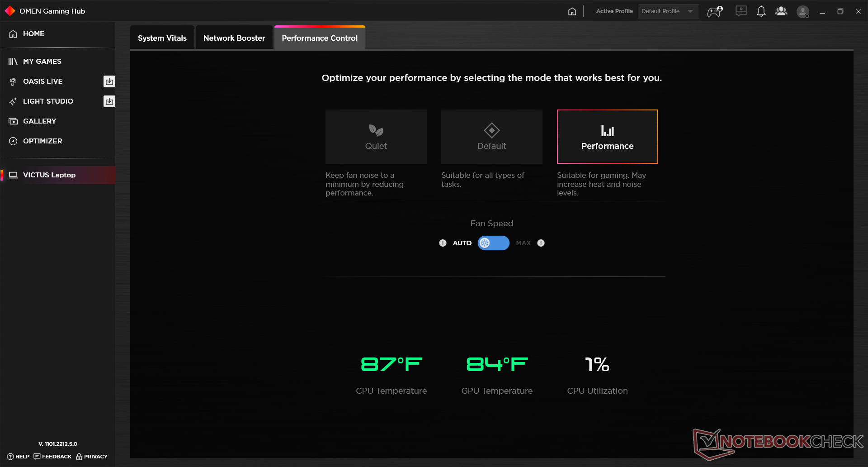868x467 pixels.
Task: Open the chat feedback icon in title bar
Action: coord(741,11)
